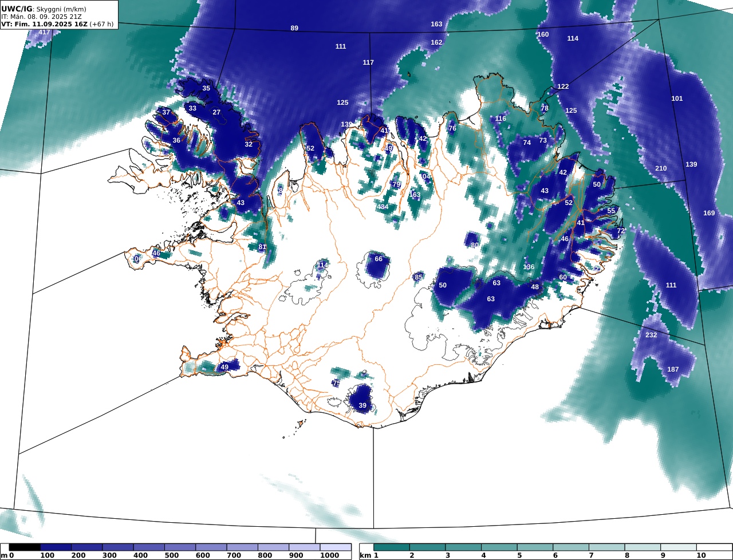The height and width of the screenshot is (560, 733).
Task: Click the value 81 in west Iceland
Action: [262, 247]
